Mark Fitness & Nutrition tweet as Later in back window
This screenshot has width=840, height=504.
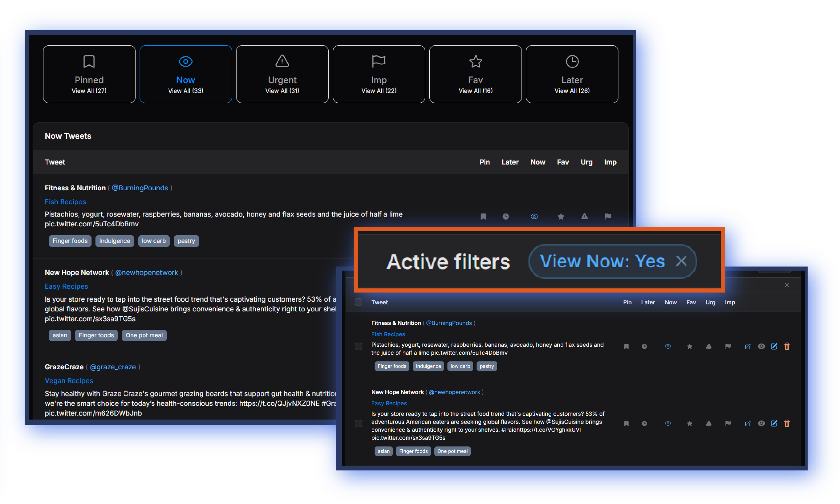click(x=506, y=216)
